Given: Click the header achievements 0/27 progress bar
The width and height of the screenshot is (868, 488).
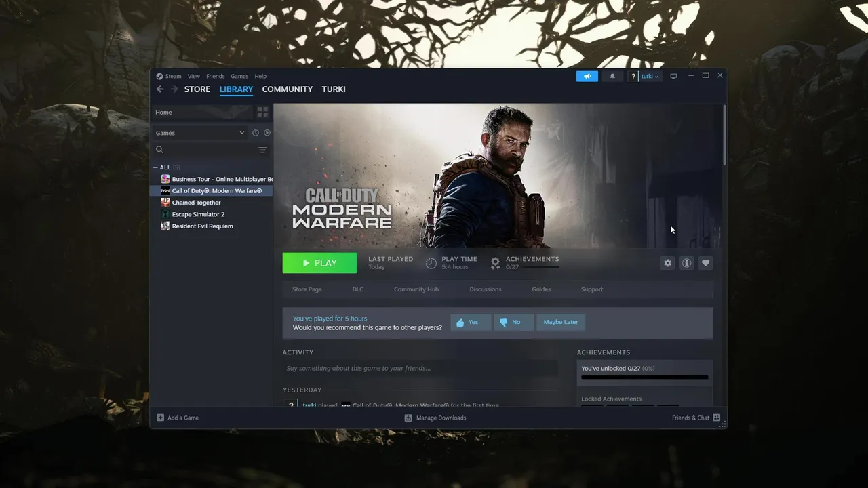Looking at the screenshot, I should point(541,267).
